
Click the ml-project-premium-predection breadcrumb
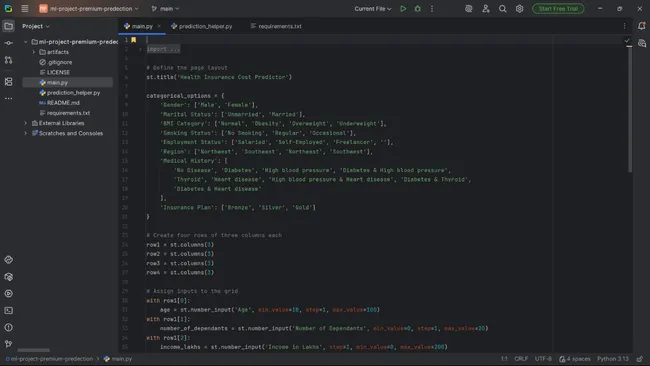pos(49,359)
